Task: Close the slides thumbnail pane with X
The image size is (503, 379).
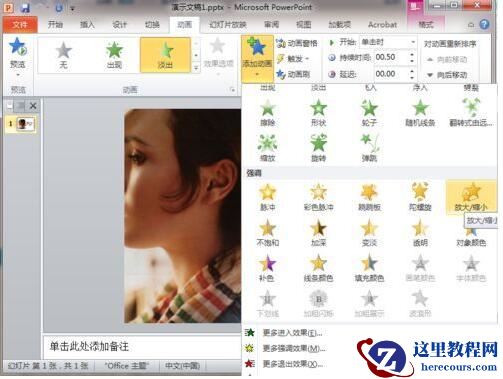Action: pyautogui.click(x=33, y=106)
